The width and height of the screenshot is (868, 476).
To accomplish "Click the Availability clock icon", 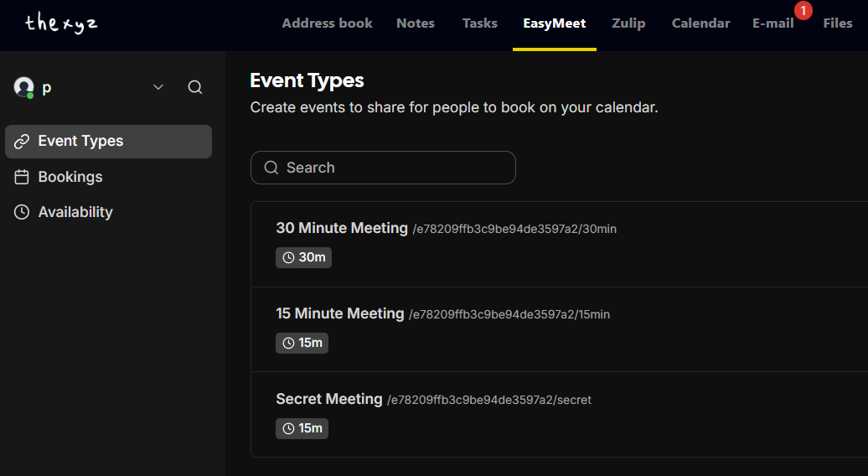I will 22,212.
